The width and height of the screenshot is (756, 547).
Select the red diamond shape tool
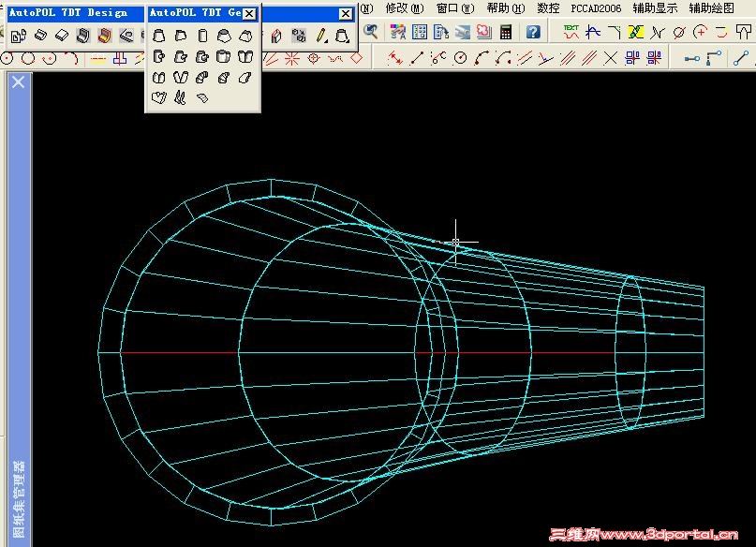(356, 59)
